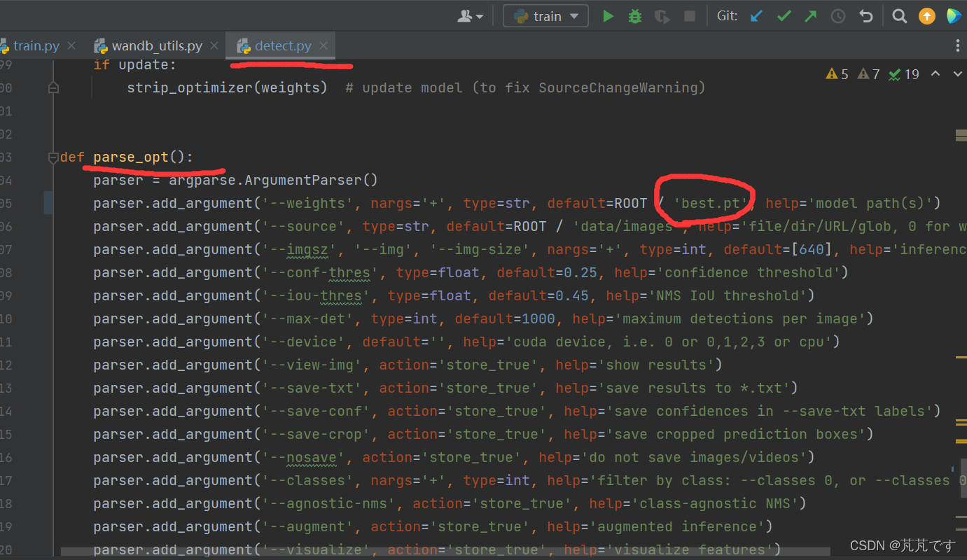Click fold end marker beside strip_optimizer line

53,88
